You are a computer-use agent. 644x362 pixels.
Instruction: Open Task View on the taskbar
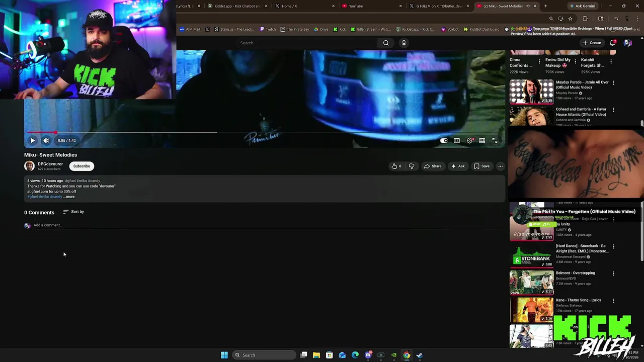(303, 355)
